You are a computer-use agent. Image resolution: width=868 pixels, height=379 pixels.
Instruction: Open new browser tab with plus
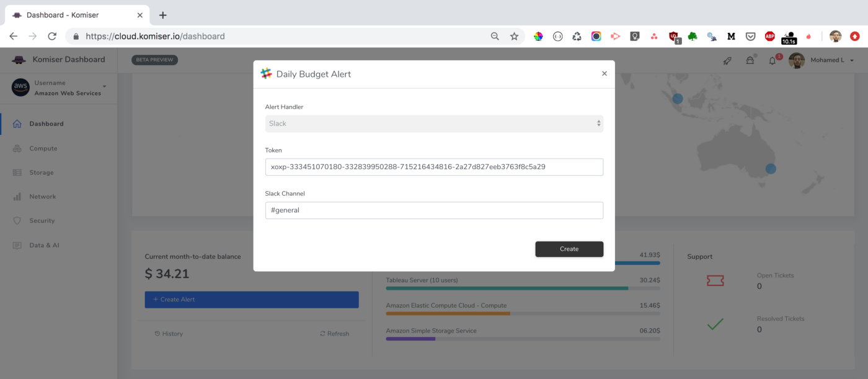163,15
